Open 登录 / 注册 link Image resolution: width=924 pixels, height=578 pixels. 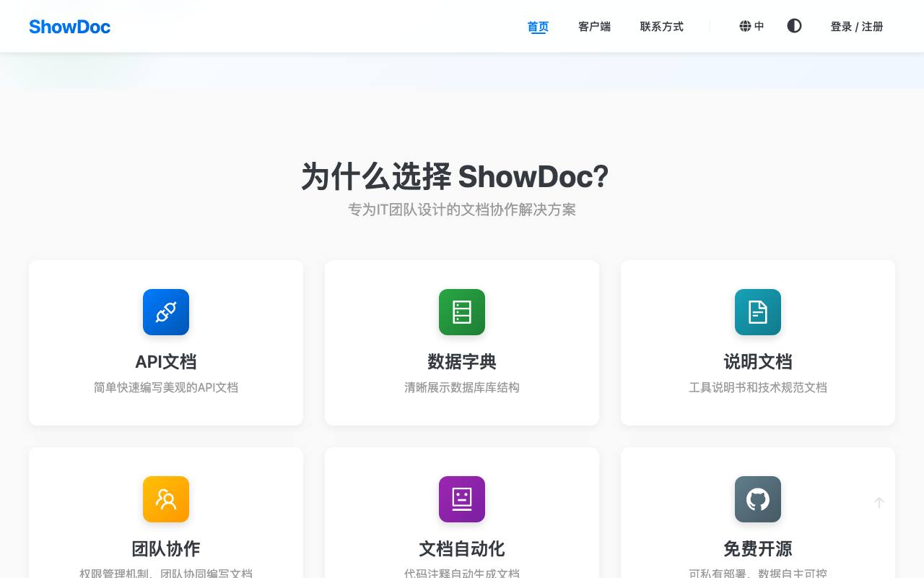pyautogui.click(x=857, y=27)
